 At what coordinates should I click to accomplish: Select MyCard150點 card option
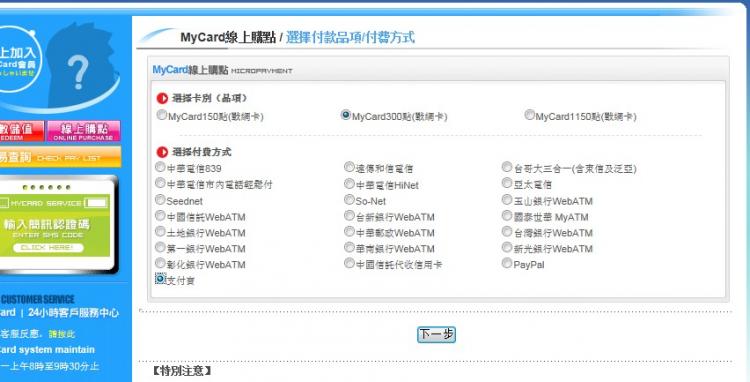coord(162,115)
